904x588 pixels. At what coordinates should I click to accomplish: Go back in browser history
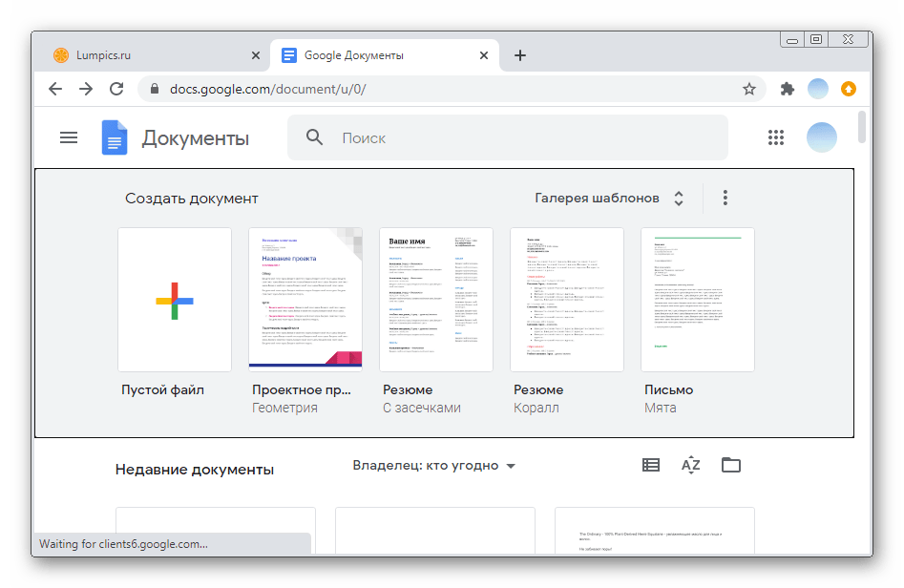point(55,89)
